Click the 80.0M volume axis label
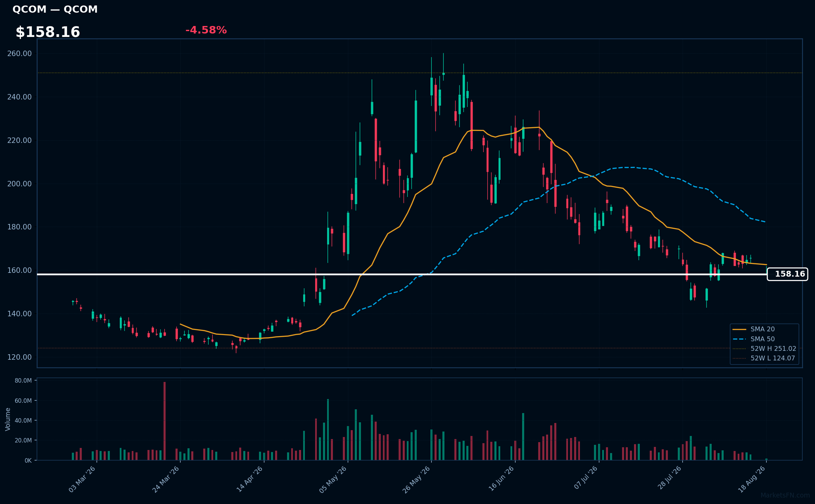This screenshot has width=815, height=504. pos(23,381)
